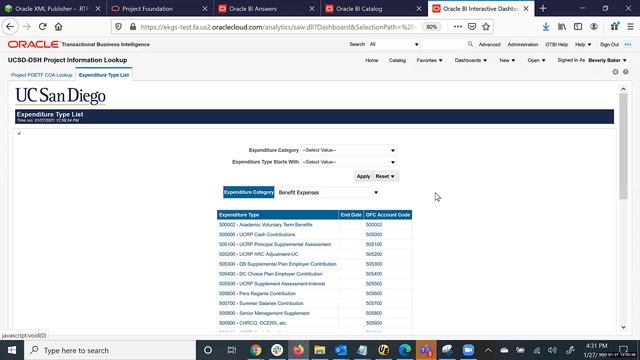Open the page actions three-dots menu
The height and width of the screenshot is (360, 640).
point(458,27)
